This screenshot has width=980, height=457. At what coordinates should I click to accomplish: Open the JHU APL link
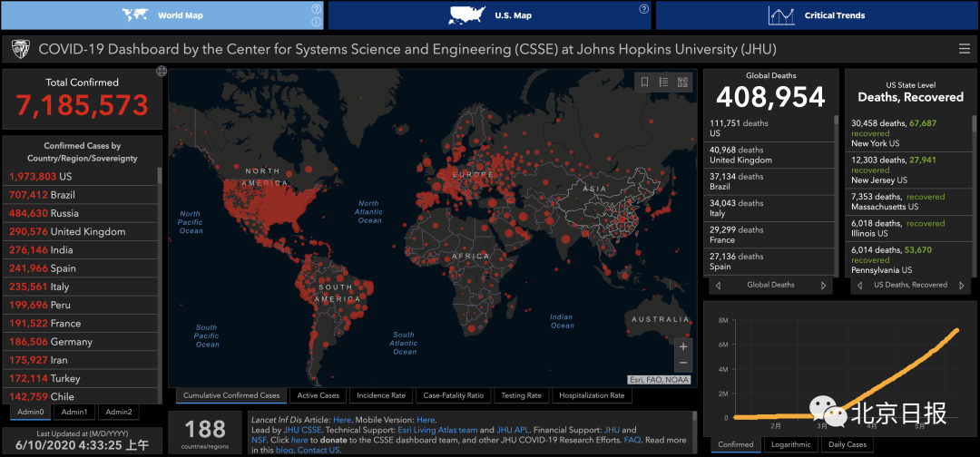pos(512,430)
